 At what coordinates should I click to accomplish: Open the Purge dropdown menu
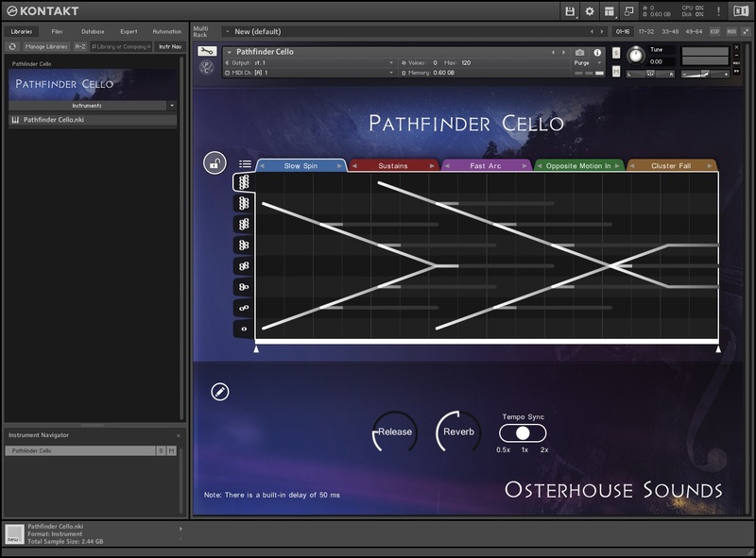(586, 63)
